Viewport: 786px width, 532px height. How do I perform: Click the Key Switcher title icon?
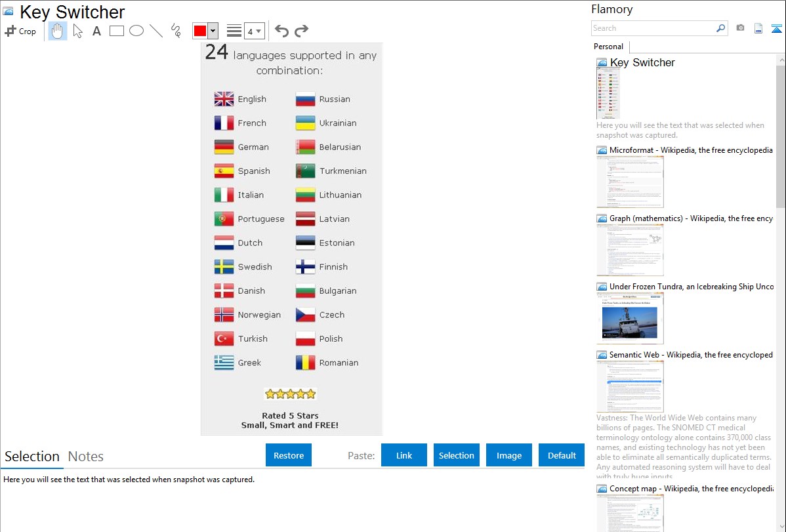tap(8, 11)
